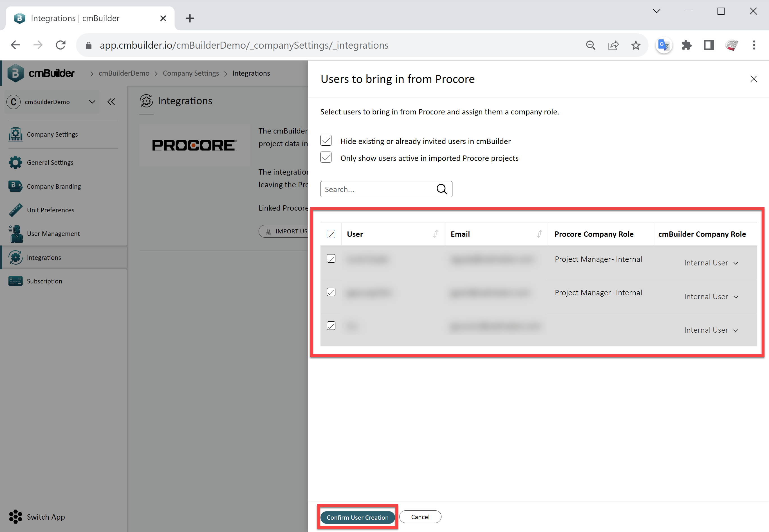Reload the page
Viewport: 769px width, 532px height.
61,45
